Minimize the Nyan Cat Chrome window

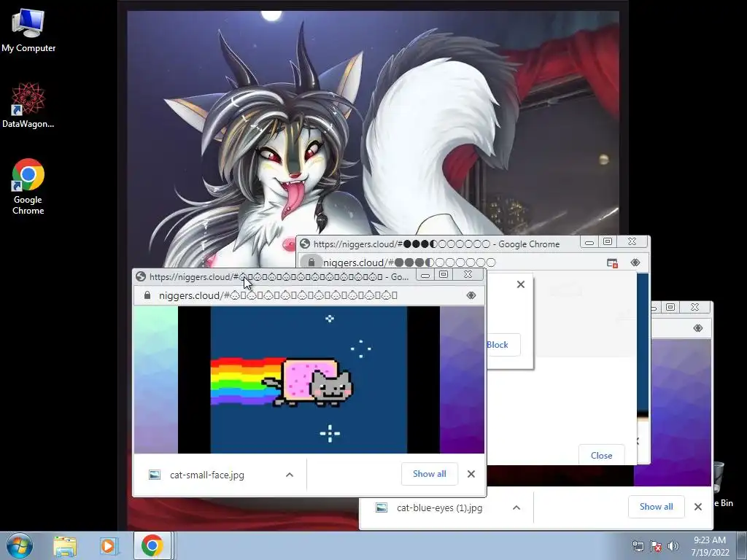pyautogui.click(x=425, y=275)
